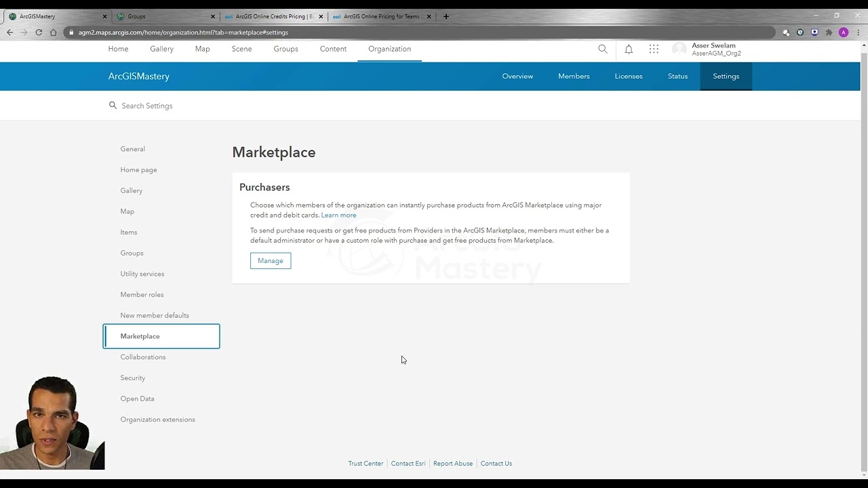Switch to the Status tab

coord(677,76)
